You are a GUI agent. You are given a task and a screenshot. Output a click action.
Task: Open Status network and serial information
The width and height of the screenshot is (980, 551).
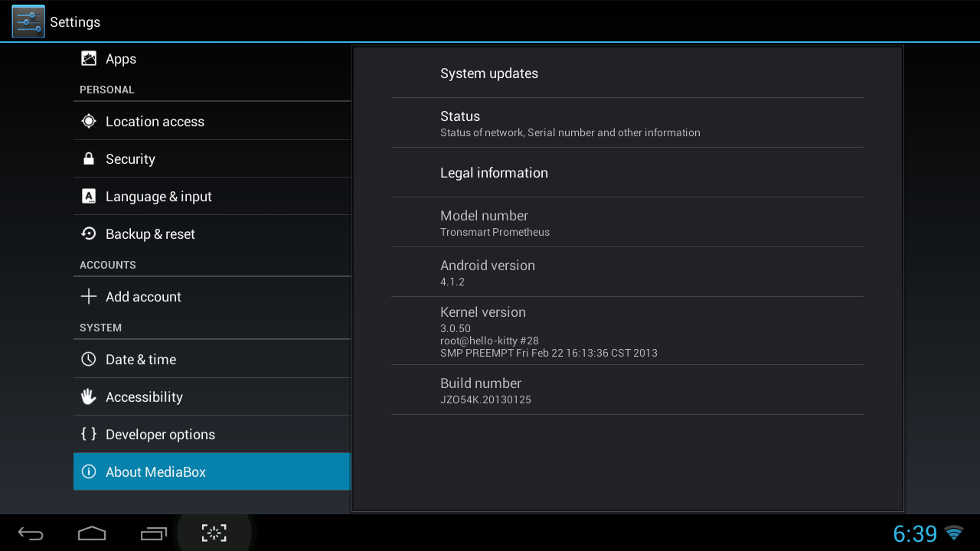[x=627, y=122]
